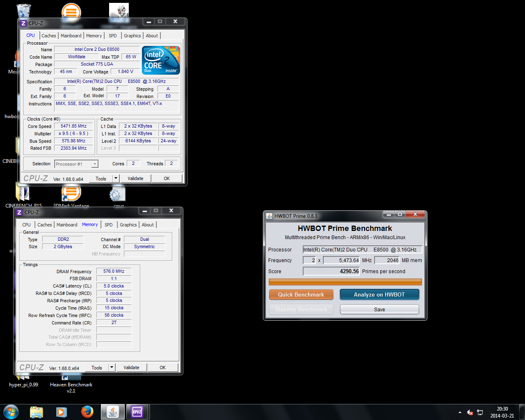Open Firefox from the taskbar
525x420 pixels.
point(87,412)
